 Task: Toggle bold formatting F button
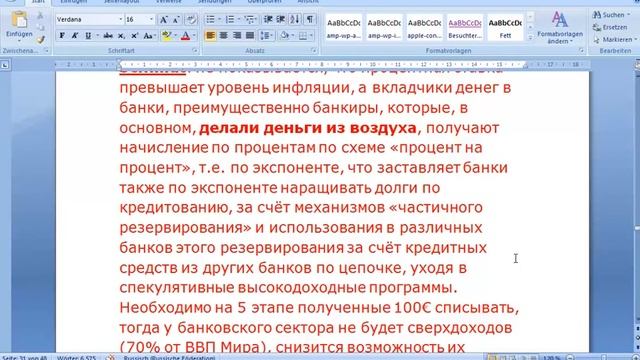(62, 36)
